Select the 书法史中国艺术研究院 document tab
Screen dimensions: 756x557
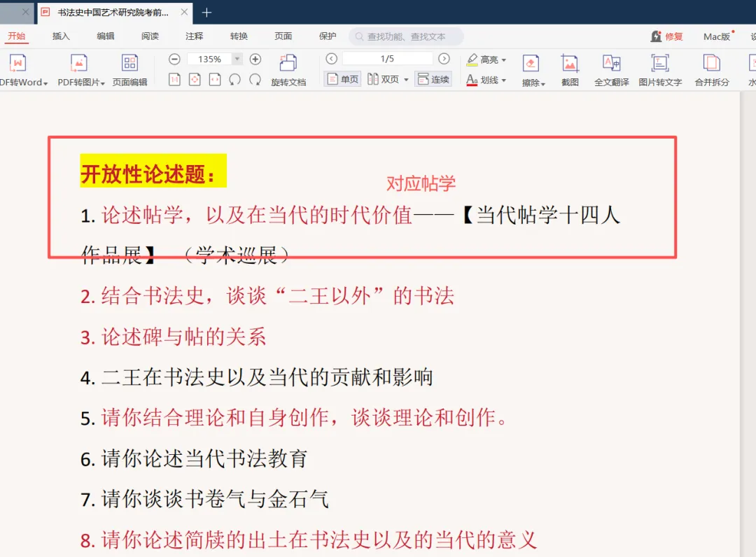(x=113, y=13)
